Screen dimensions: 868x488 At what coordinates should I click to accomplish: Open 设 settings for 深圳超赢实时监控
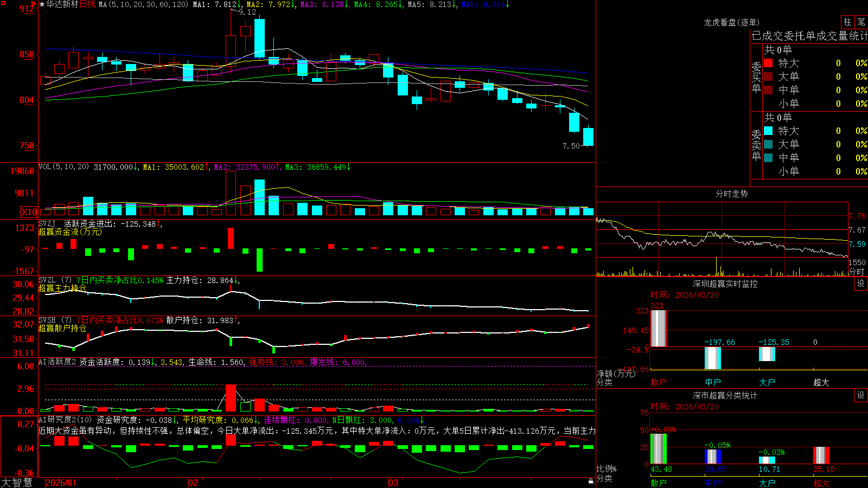861,284
